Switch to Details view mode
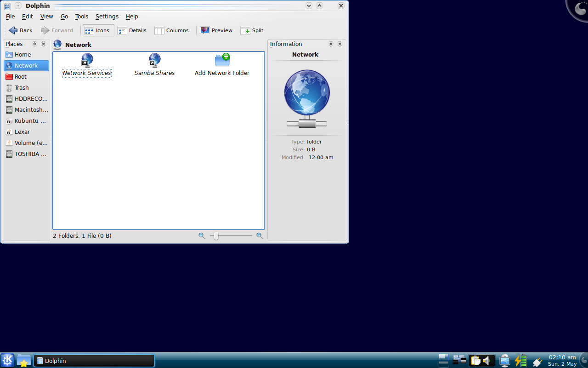This screenshot has height=368, width=588. coord(132,30)
